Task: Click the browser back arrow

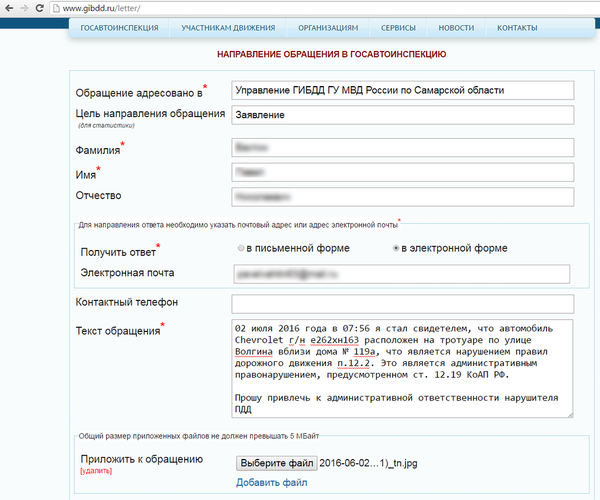Action: [8, 8]
